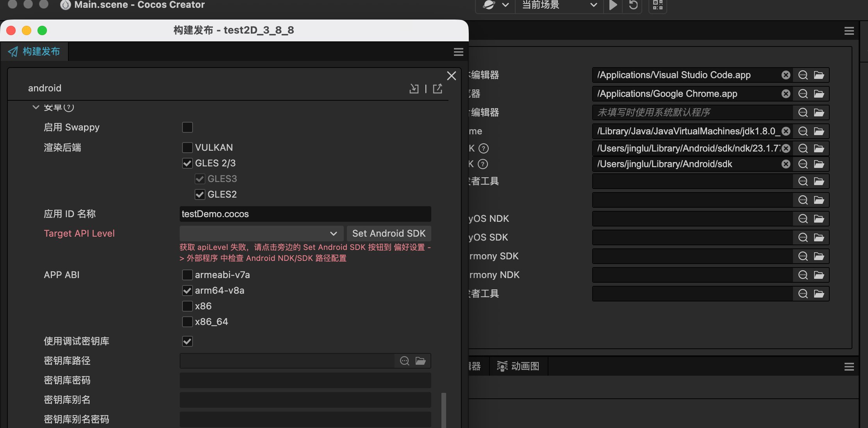The width and height of the screenshot is (868, 428).
Task: Switch to the 动画图 tab
Action: [518, 366]
